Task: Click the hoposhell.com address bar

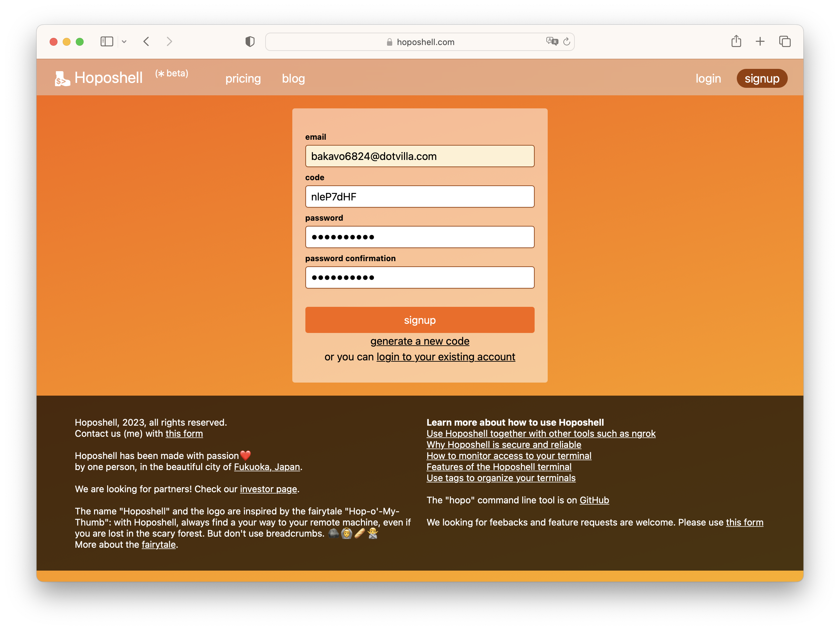Action: (x=420, y=42)
